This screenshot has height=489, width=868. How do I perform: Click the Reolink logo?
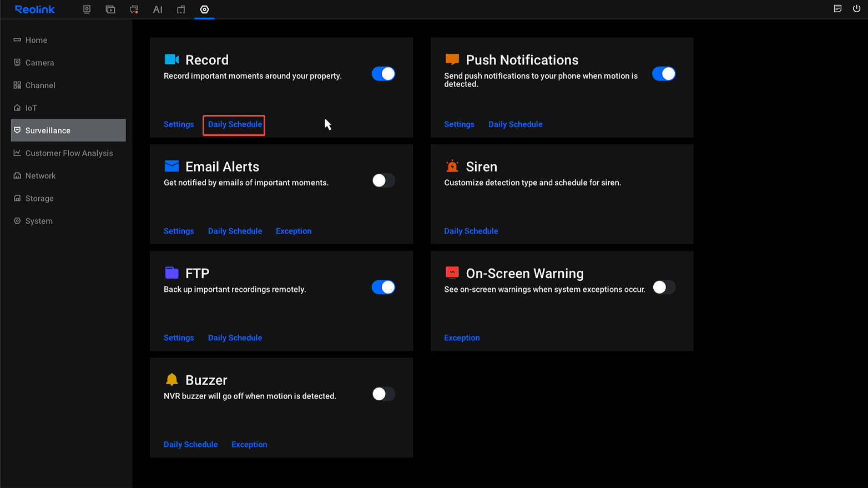pos(35,9)
